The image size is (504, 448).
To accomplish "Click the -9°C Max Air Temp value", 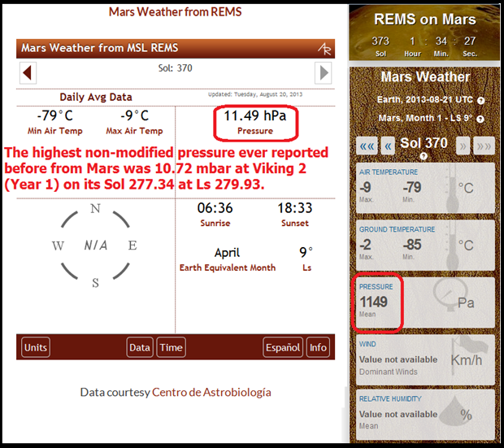I will pyautogui.click(x=135, y=115).
